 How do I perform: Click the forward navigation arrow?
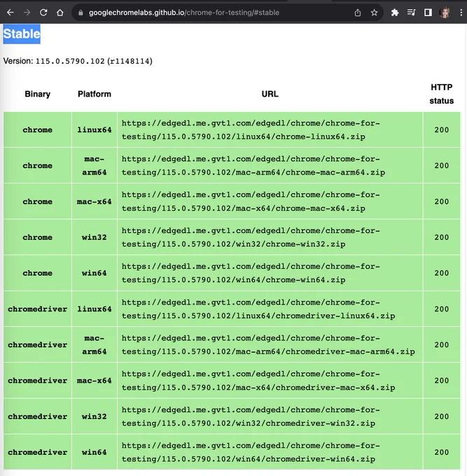click(x=27, y=13)
